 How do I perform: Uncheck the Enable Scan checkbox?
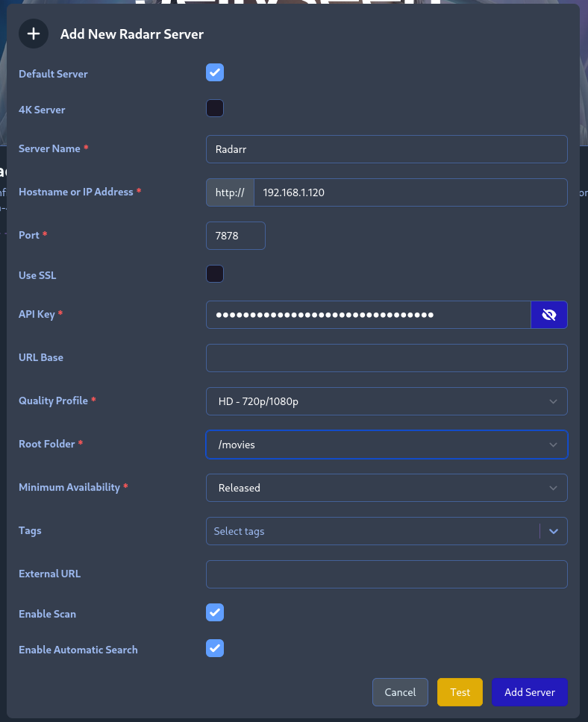click(215, 612)
